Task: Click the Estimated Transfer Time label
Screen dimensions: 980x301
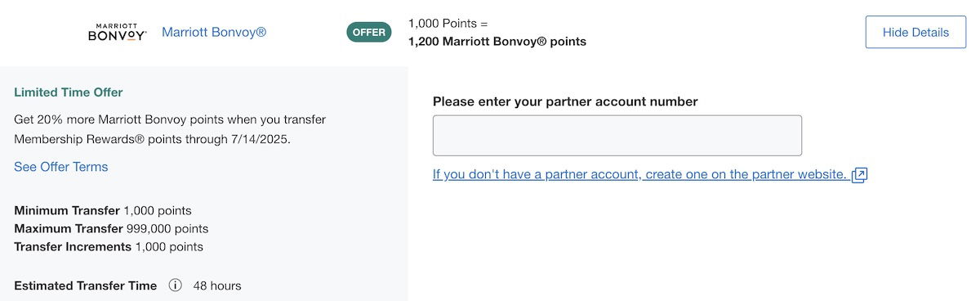Action: [85, 285]
